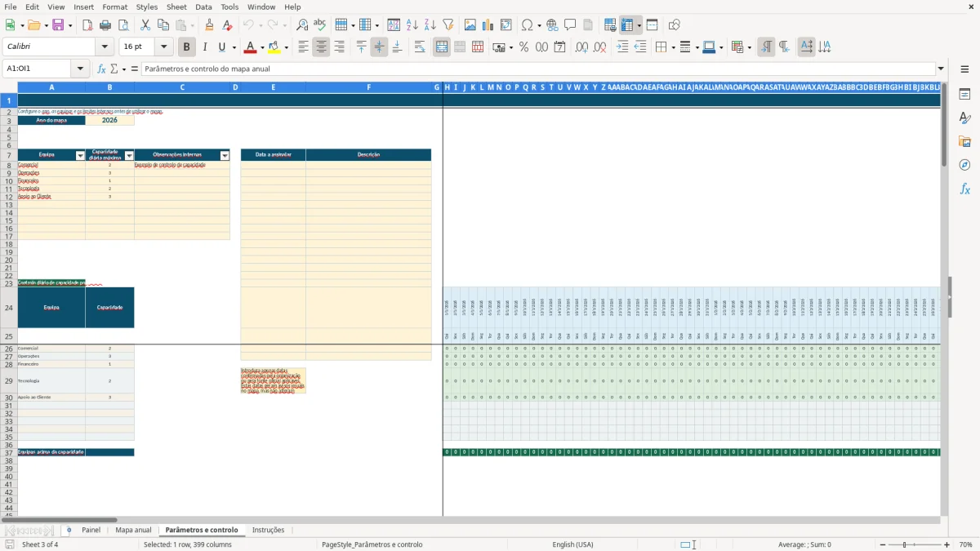Viewport: 980px width, 551px height.
Task: Align cell content right
Action: click(x=339, y=47)
